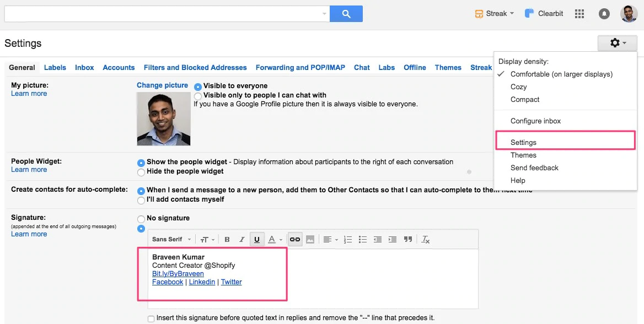Viewport: 644px width, 324px height.
Task: Switch to the Offline tab
Action: (415, 67)
